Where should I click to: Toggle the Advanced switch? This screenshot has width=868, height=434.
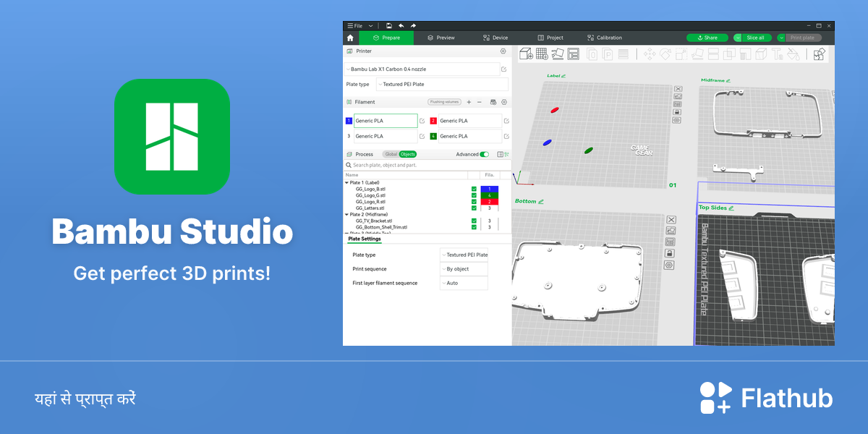pos(484,154)
